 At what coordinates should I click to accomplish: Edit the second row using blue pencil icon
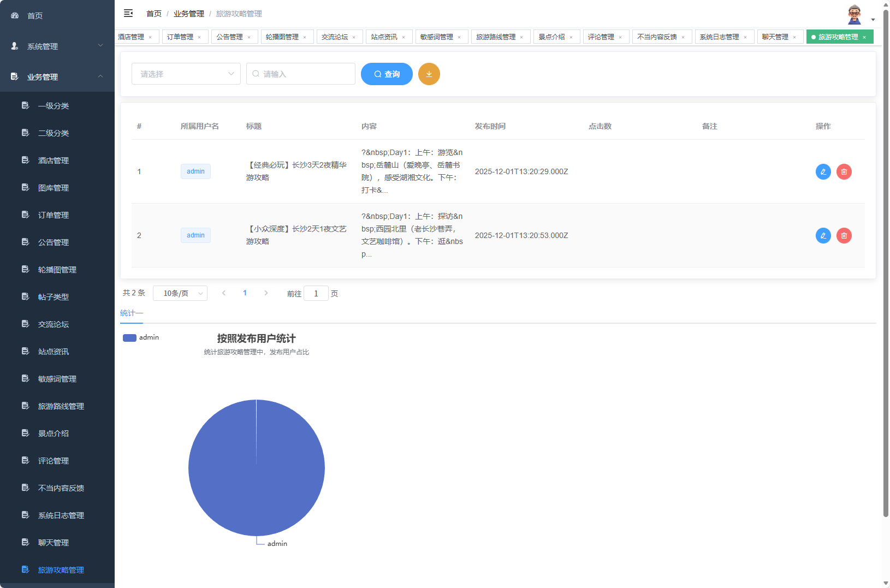(823, 235)
